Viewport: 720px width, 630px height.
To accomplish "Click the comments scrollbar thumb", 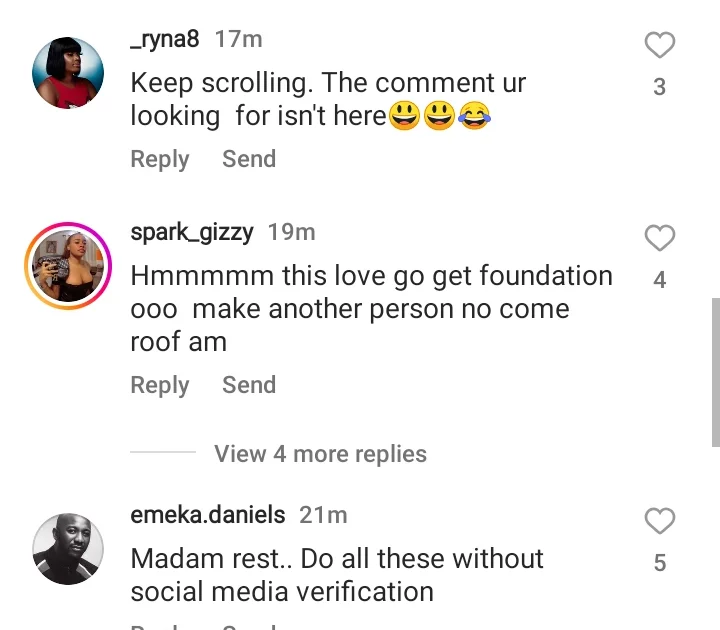I will click(x=715, y=370).
